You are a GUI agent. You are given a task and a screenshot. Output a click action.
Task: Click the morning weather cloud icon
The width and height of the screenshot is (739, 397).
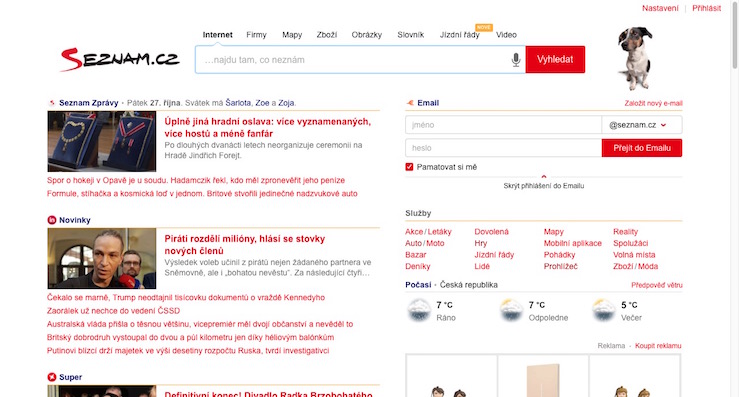[x=419, y=310]
